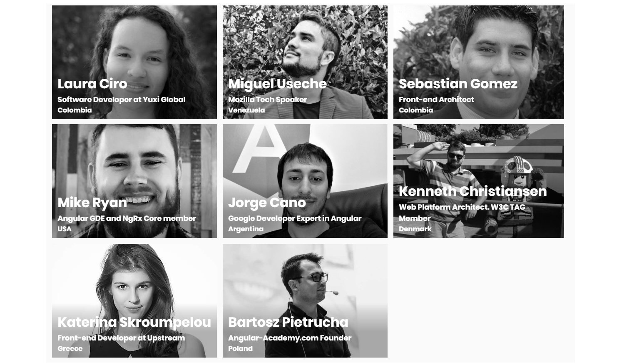
Task: Click the Mike Ryan name heading
Action: tap(92, 203)
